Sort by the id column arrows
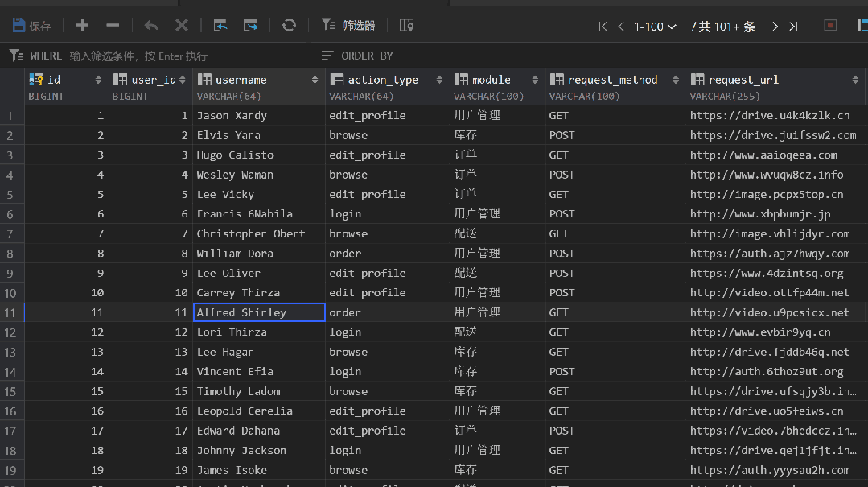The width and height of the screenshot is (868, 487). click(x=98, y=80)
